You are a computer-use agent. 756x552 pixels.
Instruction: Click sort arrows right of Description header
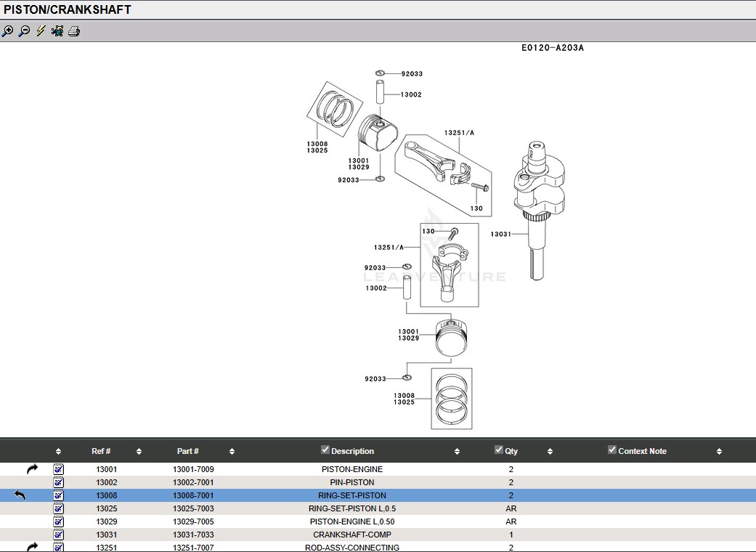coord(457,451)
